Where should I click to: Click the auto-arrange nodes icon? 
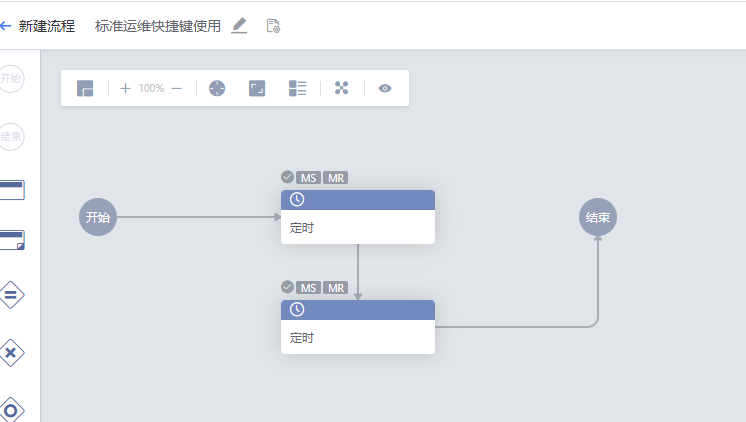(x=341, y=88)
